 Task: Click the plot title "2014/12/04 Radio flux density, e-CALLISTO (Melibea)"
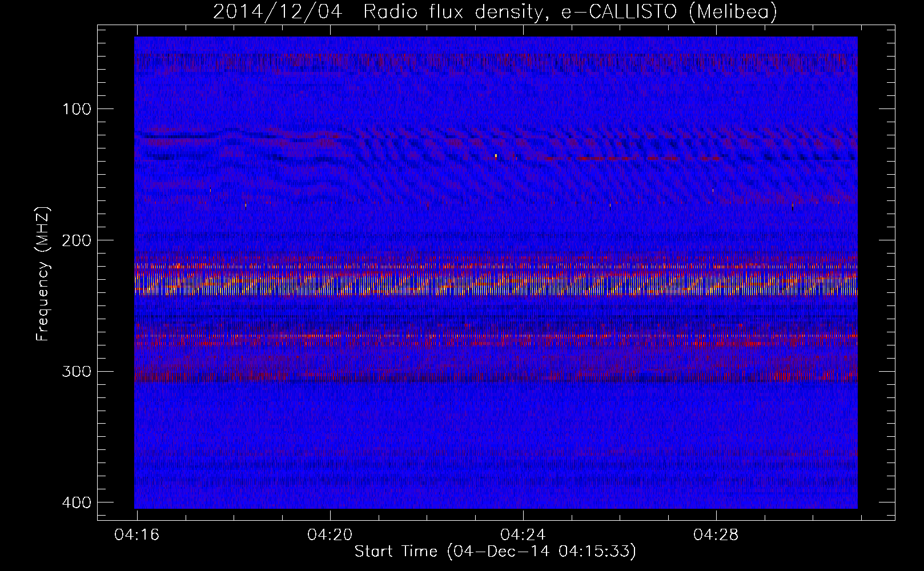click(x=495, y=11)
